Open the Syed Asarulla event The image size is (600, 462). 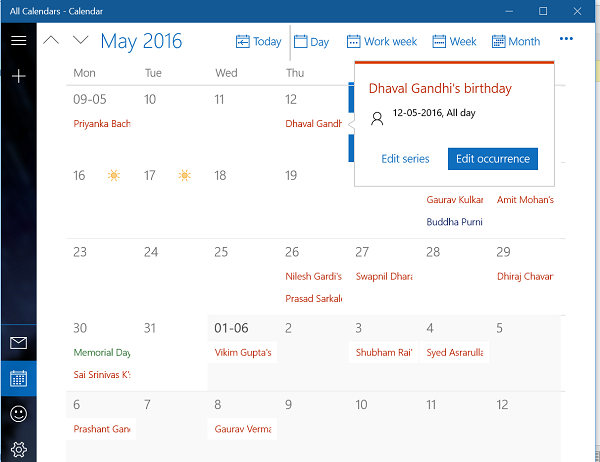[455, 353]
